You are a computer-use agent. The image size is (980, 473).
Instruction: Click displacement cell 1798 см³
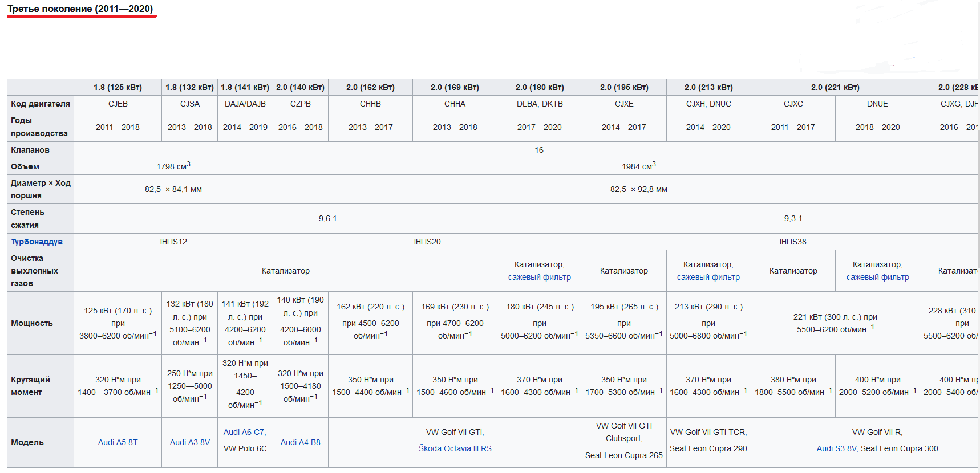click(x=173, y=166)
